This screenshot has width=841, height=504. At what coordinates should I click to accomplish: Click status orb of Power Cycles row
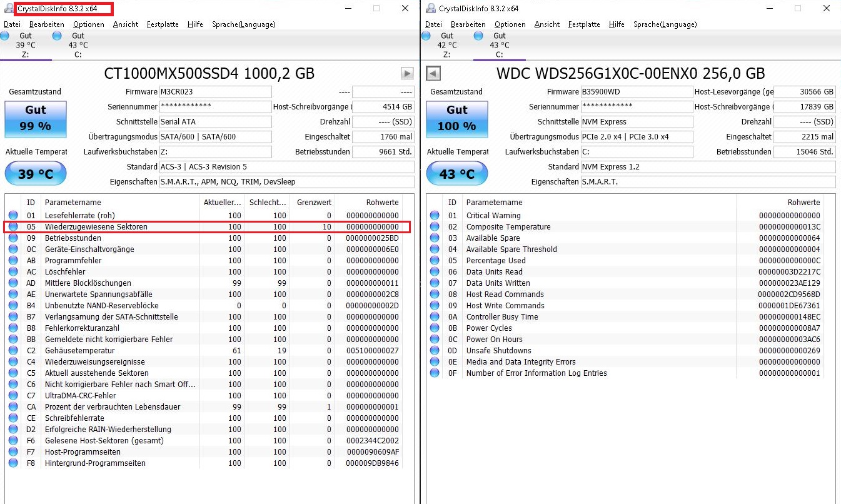435,328
